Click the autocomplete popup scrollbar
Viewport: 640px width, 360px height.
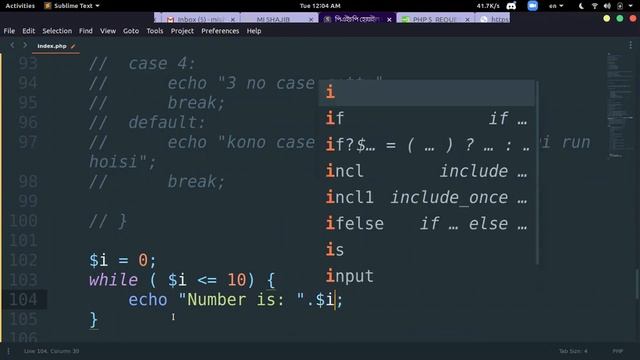coord(537,172)
